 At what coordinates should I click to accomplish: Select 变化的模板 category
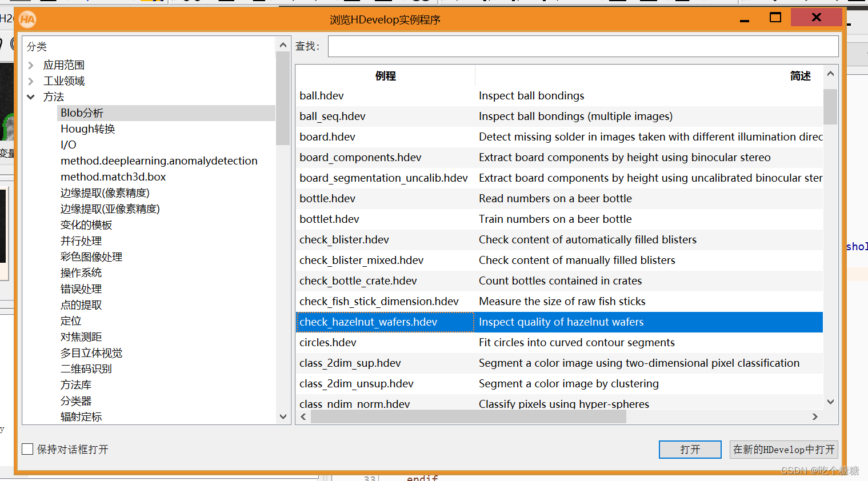pyautogui.click(x=86, y=225)
